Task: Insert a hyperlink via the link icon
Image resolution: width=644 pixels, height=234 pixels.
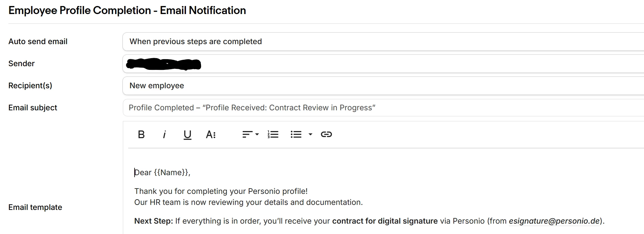Action: (x=326, y=134)
